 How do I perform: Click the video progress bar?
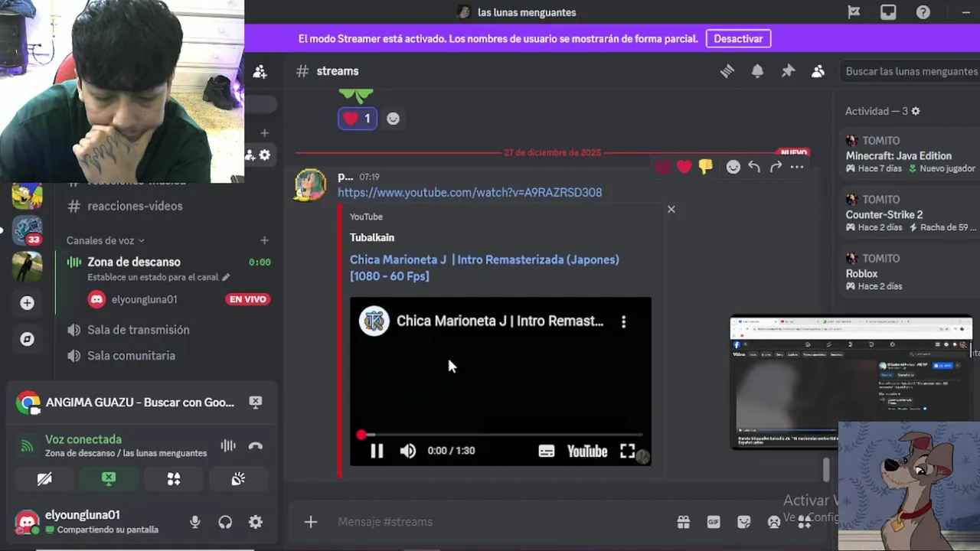(x=501, y=435)
